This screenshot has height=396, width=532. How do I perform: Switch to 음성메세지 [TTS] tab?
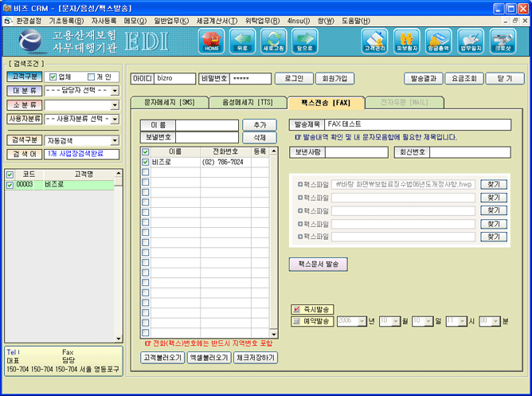click(248, 103)
